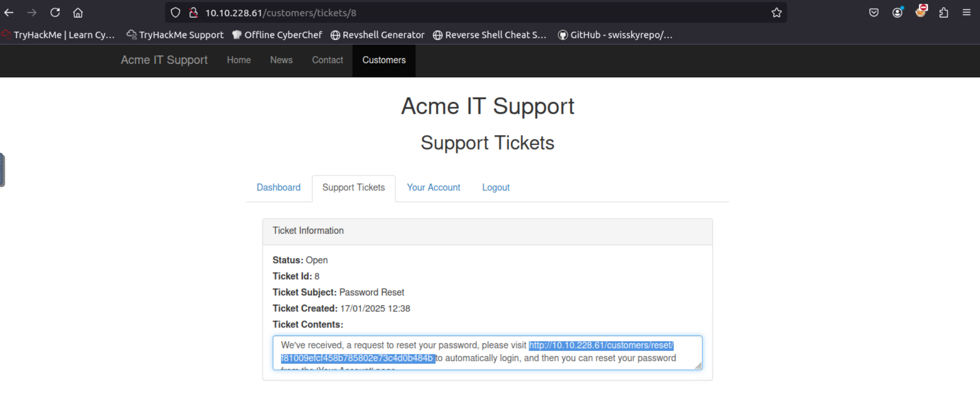Open the Your Account tab
Screen dimensions: 980x407
pyautogui.click(x=434, y=188)
